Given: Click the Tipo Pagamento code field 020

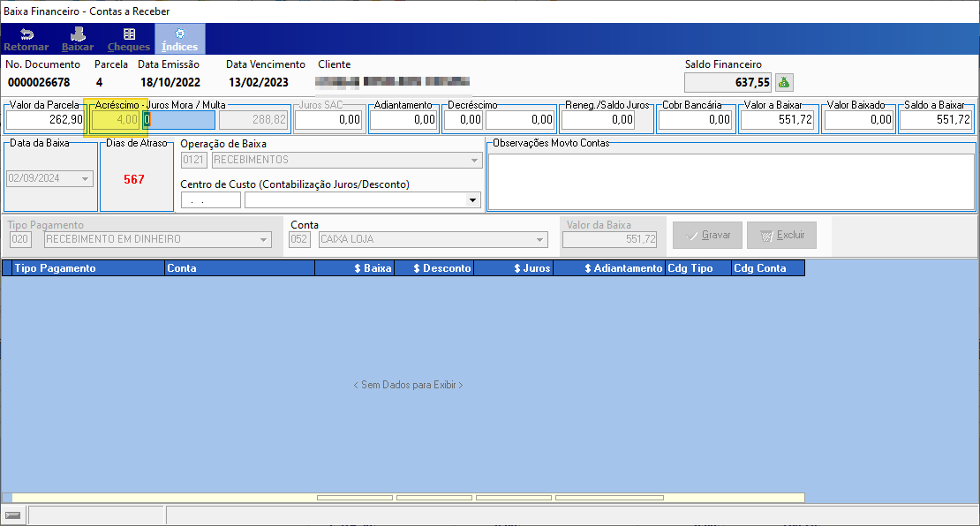Looking at the screenshot, I should pos(20,239).
